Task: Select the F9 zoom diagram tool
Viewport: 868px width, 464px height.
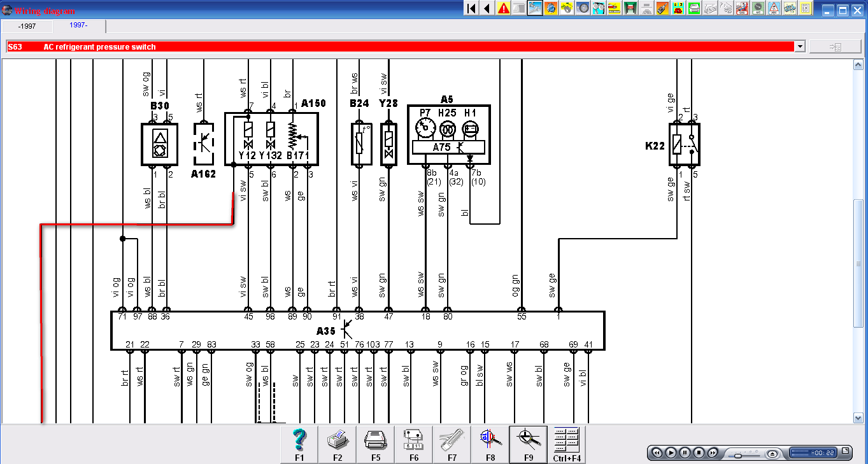Action: [528, 444]
